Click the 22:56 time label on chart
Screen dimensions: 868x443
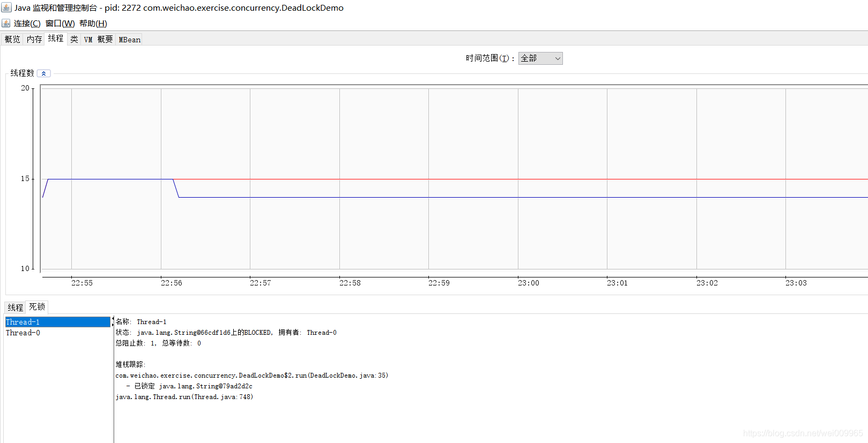tap(172, 283)
